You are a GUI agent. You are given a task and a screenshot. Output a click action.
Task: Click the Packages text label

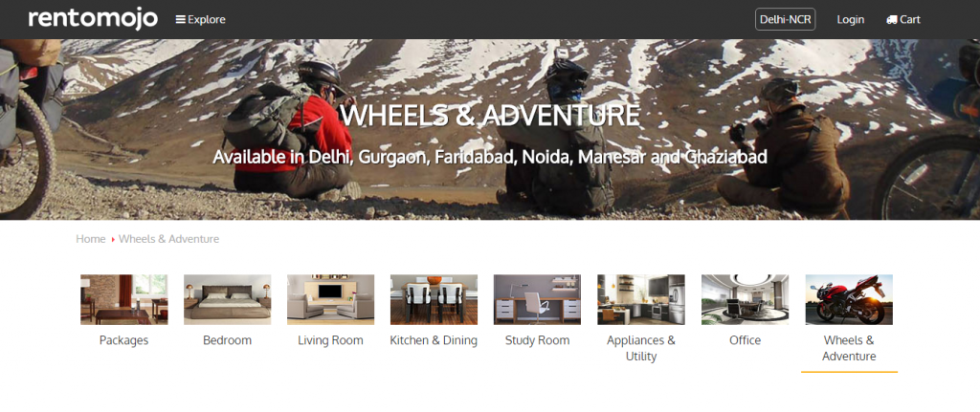(x=123, y=340)
